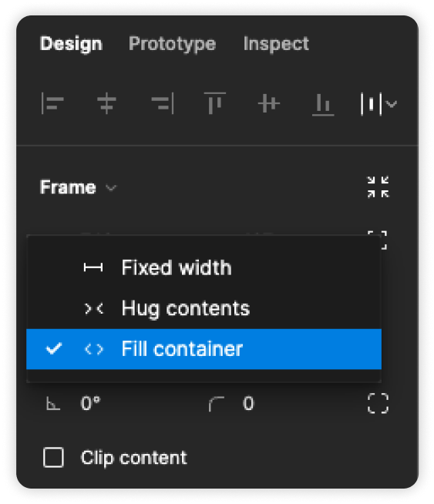The height and width of the screenshot is (504, 434).
Task: Open the Design tab
Action: 71,44
